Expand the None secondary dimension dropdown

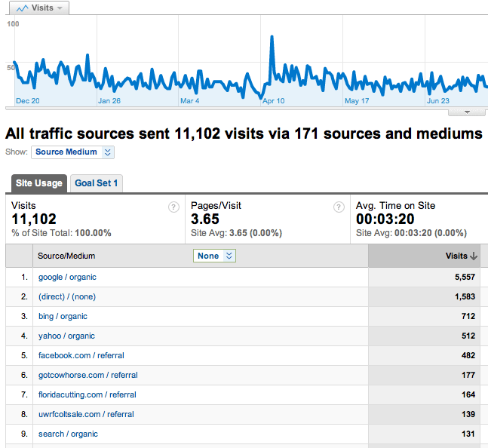click(214, 256)
